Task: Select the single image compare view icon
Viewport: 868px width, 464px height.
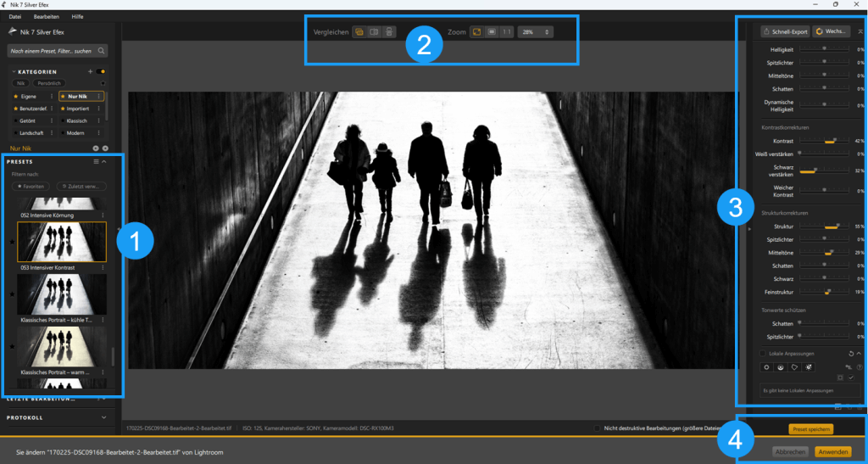Action: pos(359,32)
